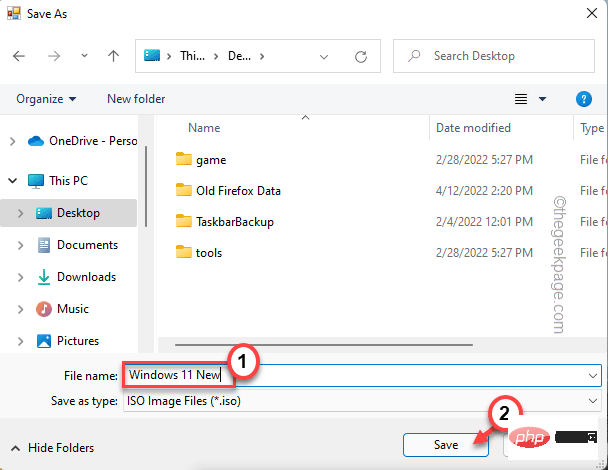Select This PC in navigation pane
The image size is (608, 470).
point(58,181)
